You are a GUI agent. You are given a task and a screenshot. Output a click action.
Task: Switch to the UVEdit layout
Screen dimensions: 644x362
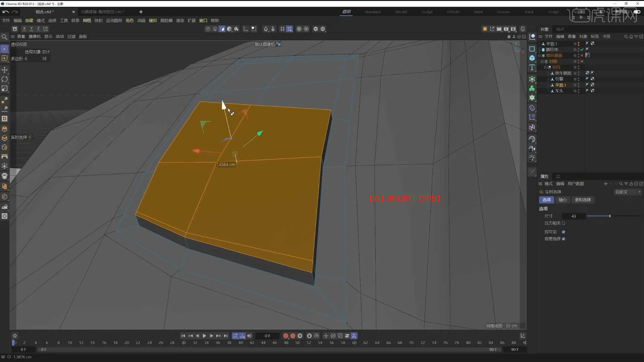453,12
